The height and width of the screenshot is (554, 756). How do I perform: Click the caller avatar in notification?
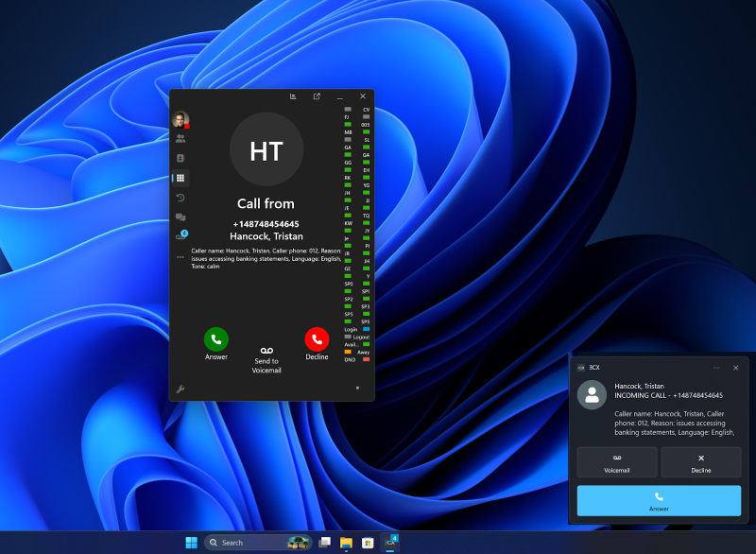[592, 395]
